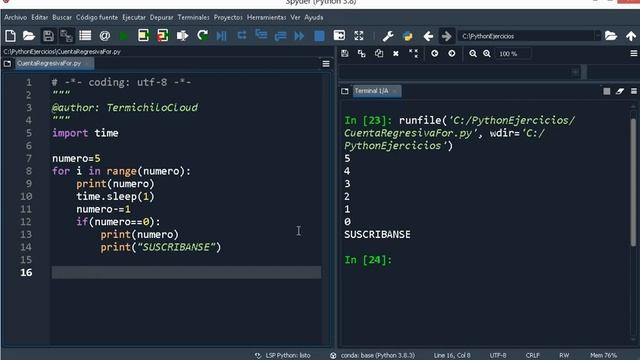Clear console variables with the eraser icon

[620, 91]
